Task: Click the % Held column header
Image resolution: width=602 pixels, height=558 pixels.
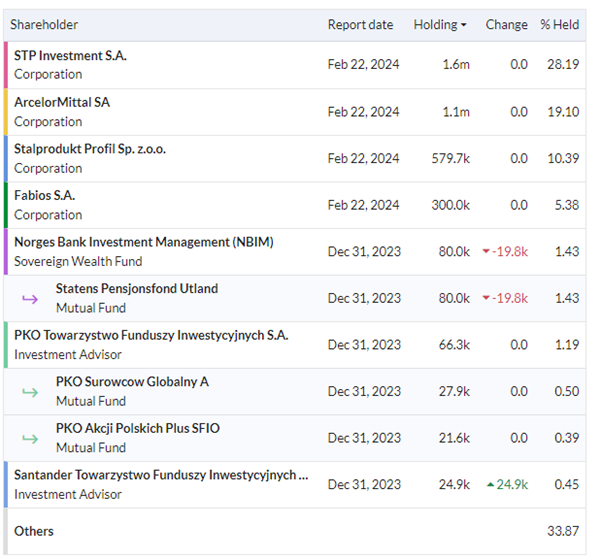Action: click(x=559, y=25)
